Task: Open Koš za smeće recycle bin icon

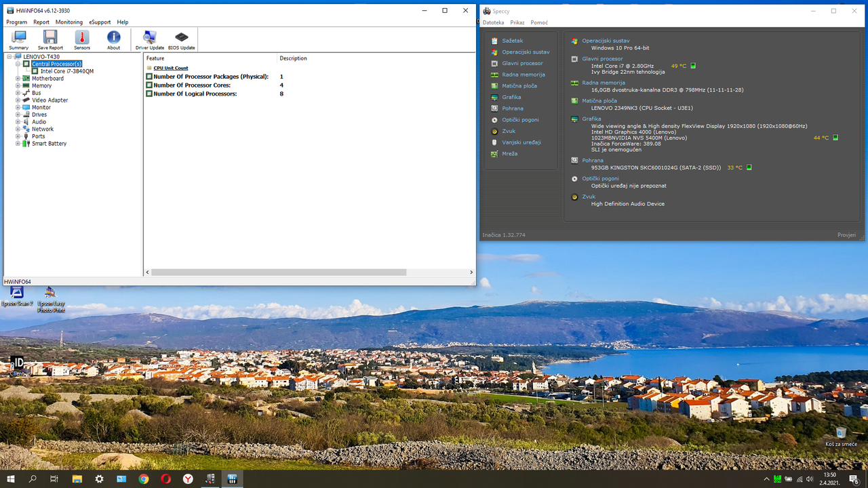Action: (841, 436)
